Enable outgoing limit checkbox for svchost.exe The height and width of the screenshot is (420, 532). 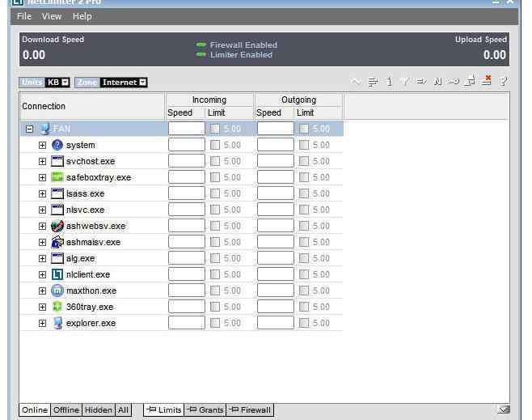coord(304,161)
